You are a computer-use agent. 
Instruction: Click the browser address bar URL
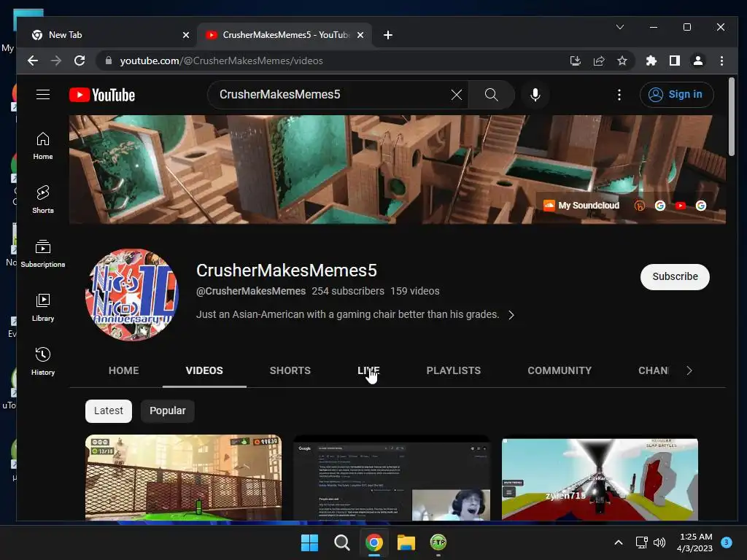[222, 61]
